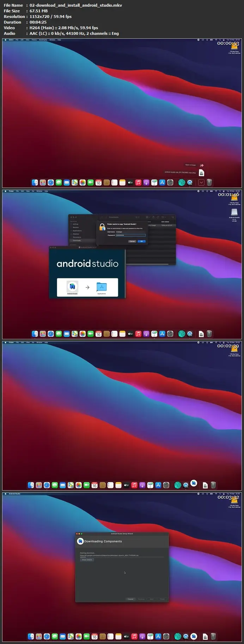Open Finder in the 00:03:32 frame dock

click(31, 636)
